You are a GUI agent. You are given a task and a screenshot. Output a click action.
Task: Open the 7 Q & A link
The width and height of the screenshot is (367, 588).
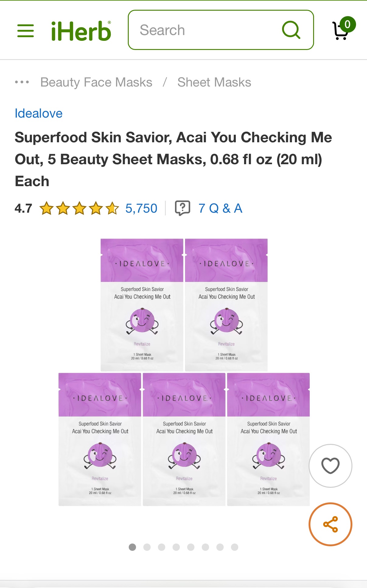(x=220, y=208)
